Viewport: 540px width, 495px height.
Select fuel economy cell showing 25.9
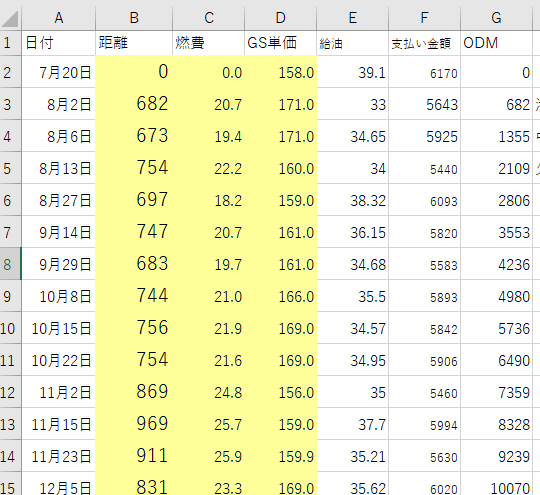pos(208,456)
